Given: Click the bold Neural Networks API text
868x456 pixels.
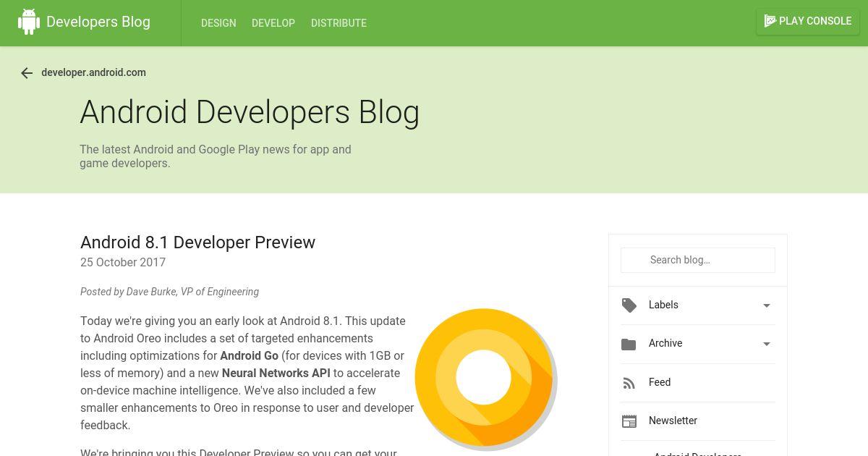Looking at the screenshot, I should pyautogui.click(x=276, y=373).
